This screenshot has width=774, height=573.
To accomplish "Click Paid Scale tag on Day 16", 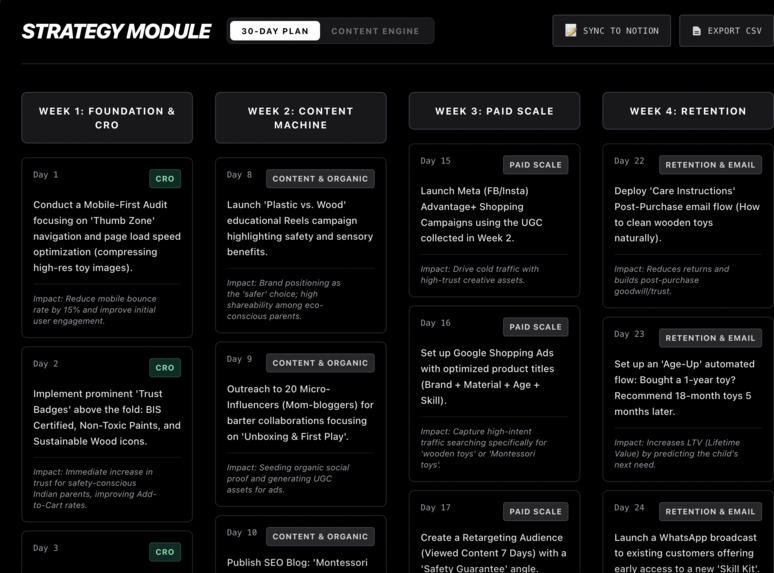I will (x=536, y=327).
